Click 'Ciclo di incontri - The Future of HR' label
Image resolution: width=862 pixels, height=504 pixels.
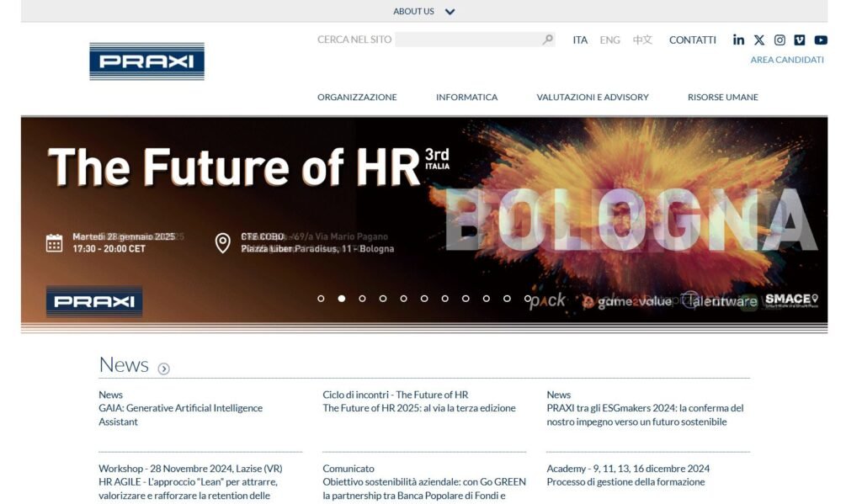point(396,395)
